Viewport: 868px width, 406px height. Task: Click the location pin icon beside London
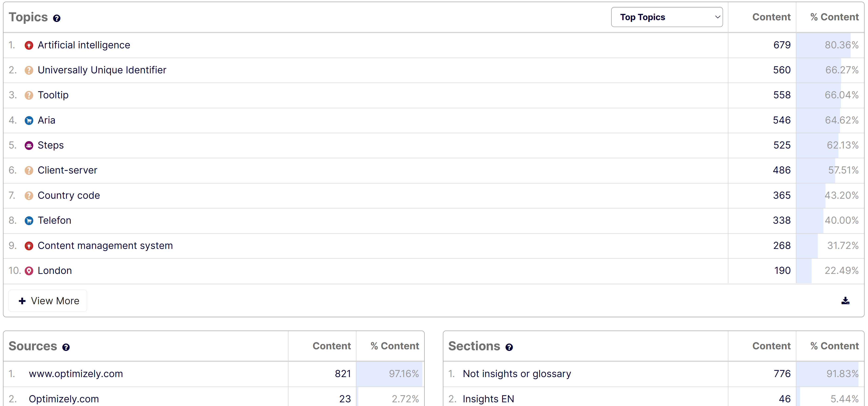29,271
